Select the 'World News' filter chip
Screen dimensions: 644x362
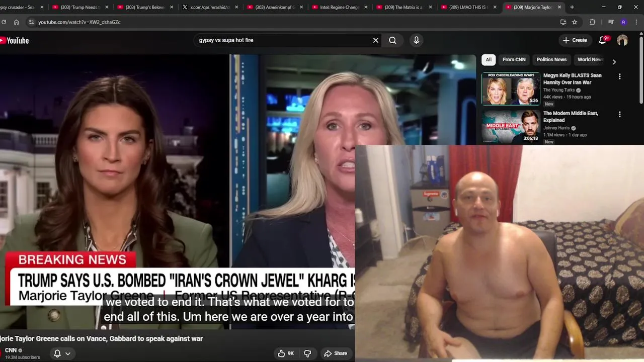[x=590, y=60]
